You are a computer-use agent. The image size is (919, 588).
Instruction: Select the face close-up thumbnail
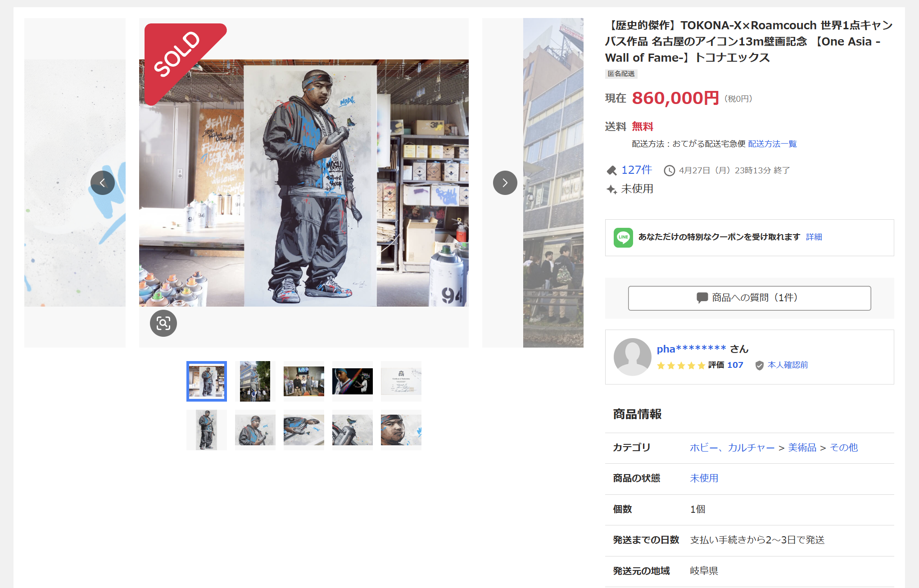click(401, 430)
